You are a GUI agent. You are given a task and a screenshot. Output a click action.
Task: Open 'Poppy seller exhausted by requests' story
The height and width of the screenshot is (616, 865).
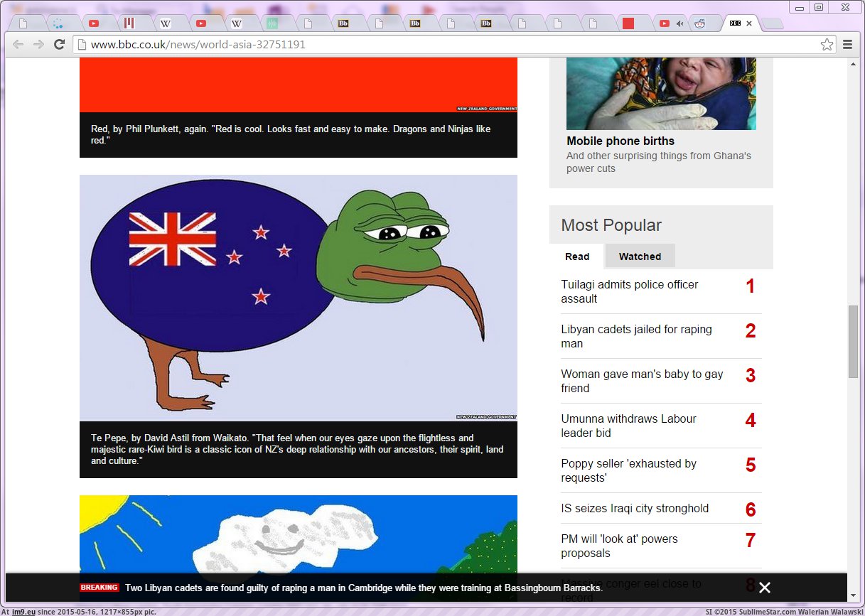(628, 470)
